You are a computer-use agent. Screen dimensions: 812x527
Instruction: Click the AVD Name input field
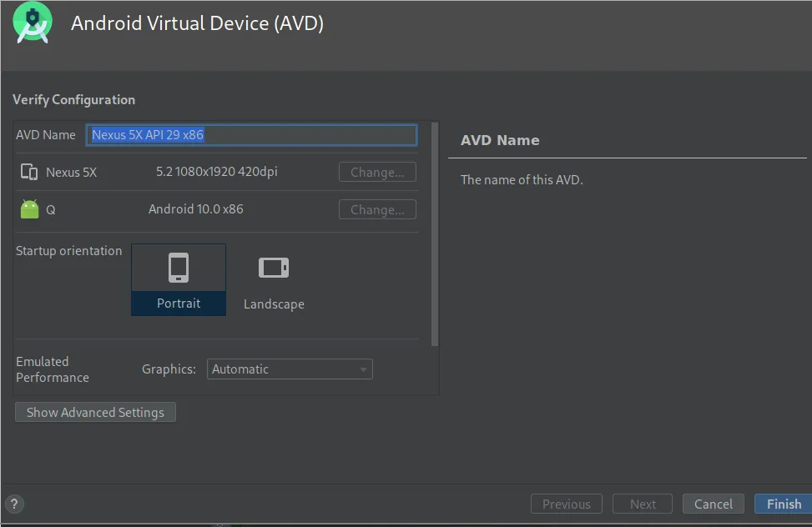[251, 135]
